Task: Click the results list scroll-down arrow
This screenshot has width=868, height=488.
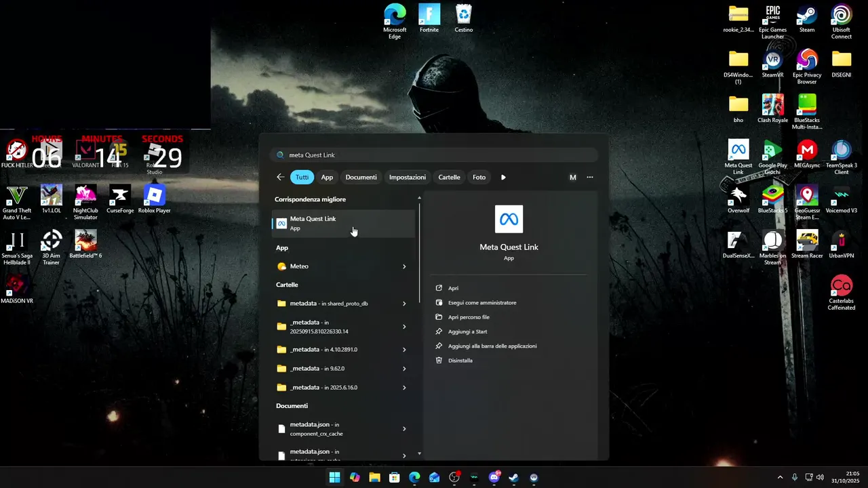Action: coord(419,453)
